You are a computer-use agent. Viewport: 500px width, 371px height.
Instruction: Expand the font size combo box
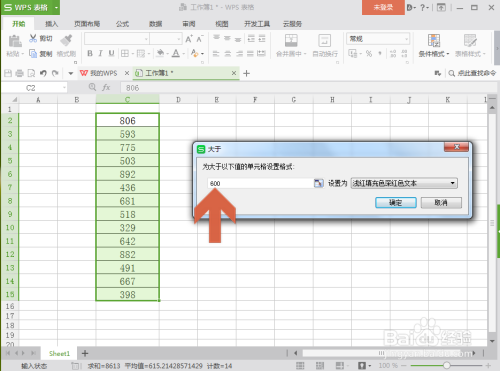[x=179, y=39]
